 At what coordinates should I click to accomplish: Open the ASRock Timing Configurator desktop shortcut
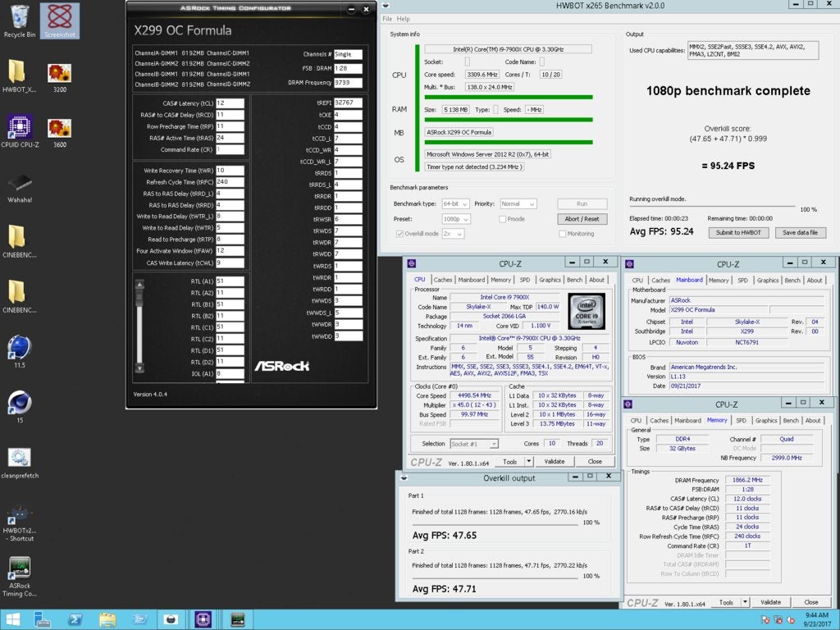coord(19,568)
